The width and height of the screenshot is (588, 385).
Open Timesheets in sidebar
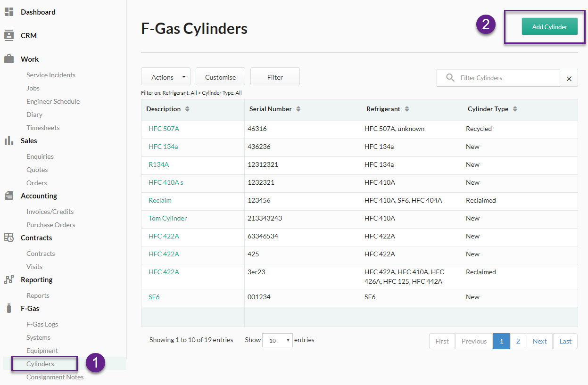pos(43,128)
